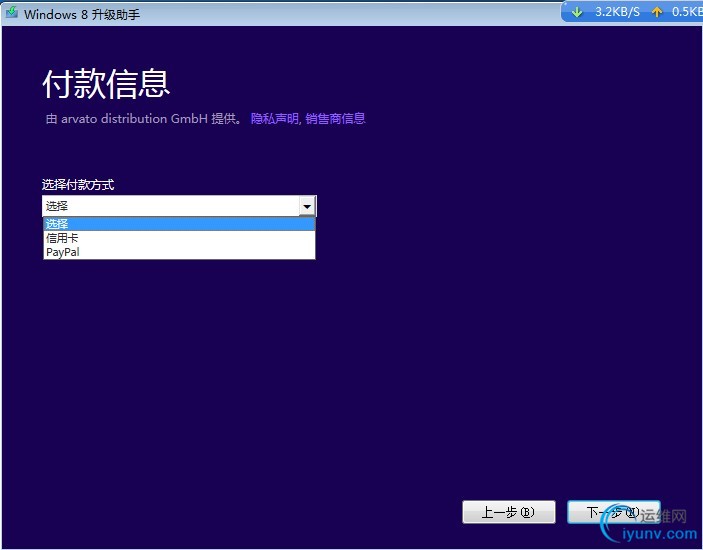Open the 隐私声明 privacy statement link

(274, 118)
